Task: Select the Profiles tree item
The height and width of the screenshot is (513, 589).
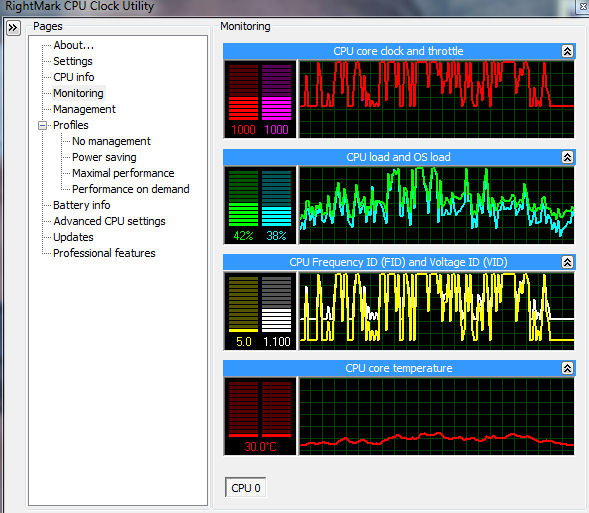Action: pyautogui.click(x=71, y=125)
